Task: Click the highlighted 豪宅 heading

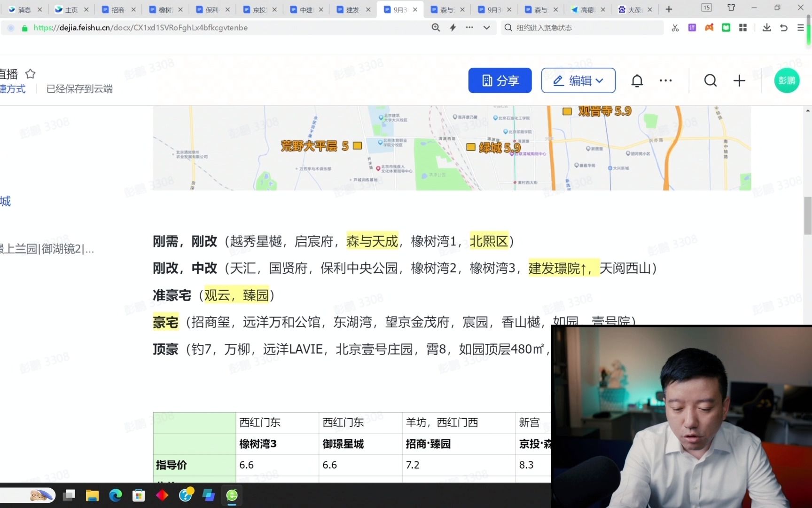Action: coord(166,322)
